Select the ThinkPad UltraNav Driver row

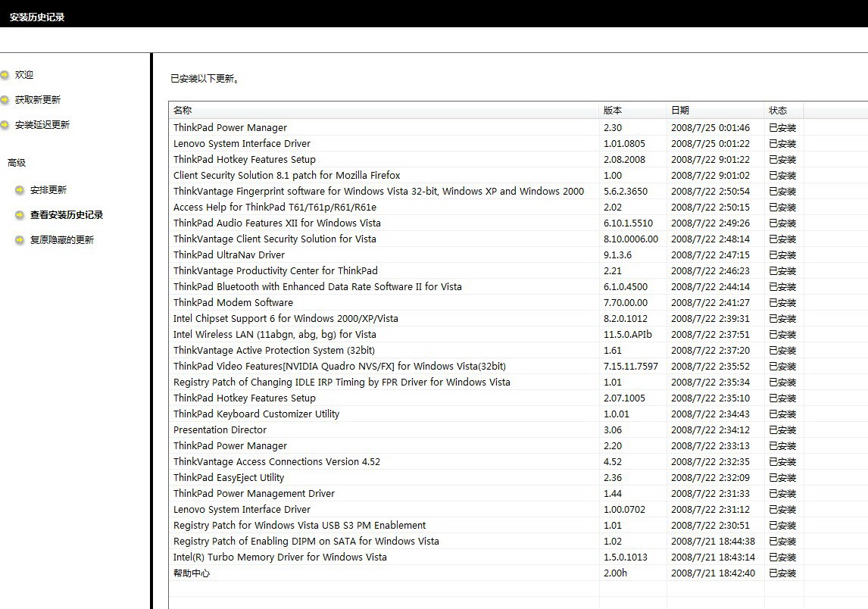[x=229, y=255]
